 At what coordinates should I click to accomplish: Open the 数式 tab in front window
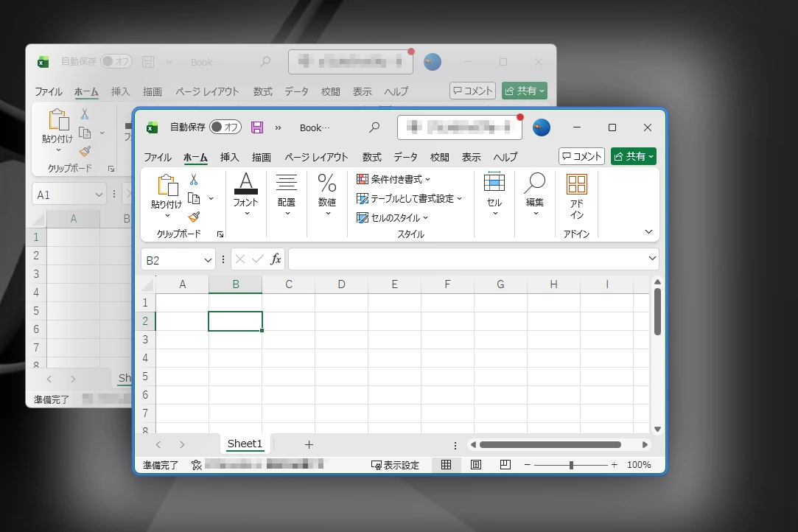[372, 157]
